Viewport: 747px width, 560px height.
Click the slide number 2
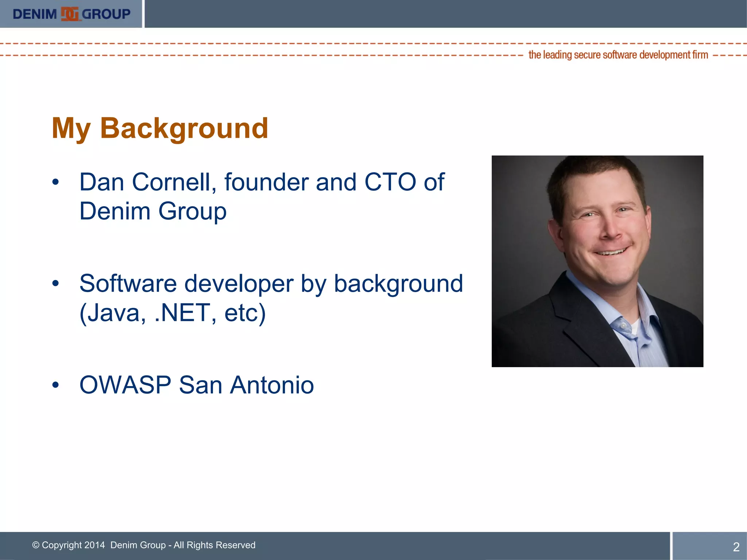point(736,547)
